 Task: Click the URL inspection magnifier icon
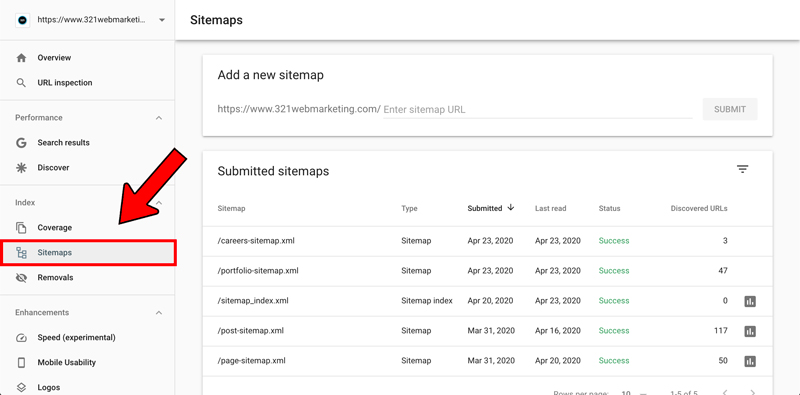click(21, 83)
